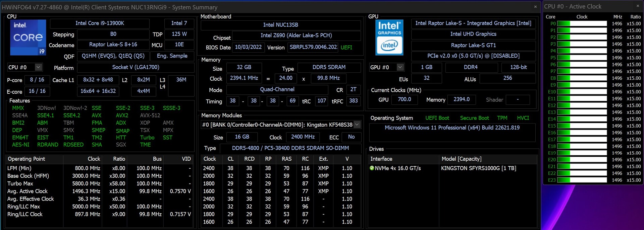Click the Intel Core i9 CPU logo

point(28,37)
